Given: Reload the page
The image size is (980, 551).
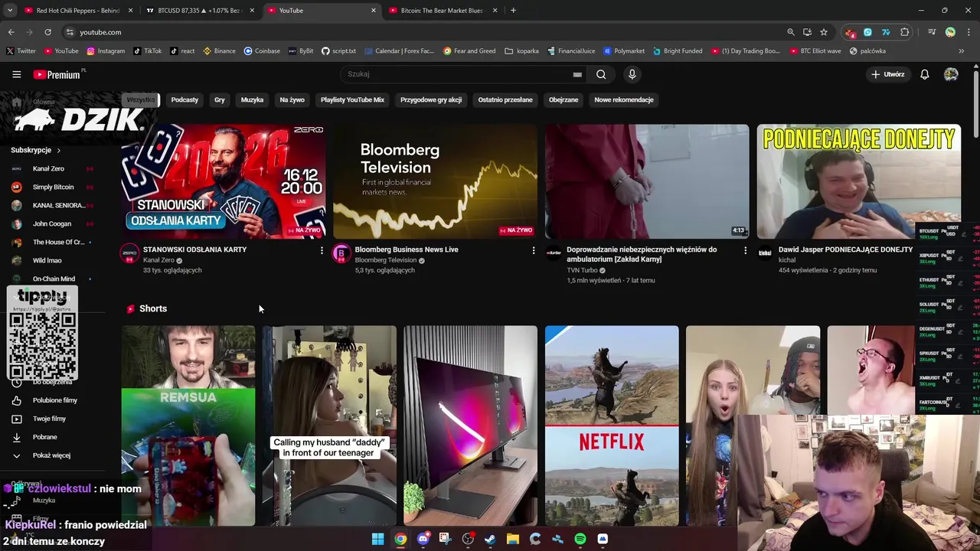Looking at the screenshot, I should [47, 32].
